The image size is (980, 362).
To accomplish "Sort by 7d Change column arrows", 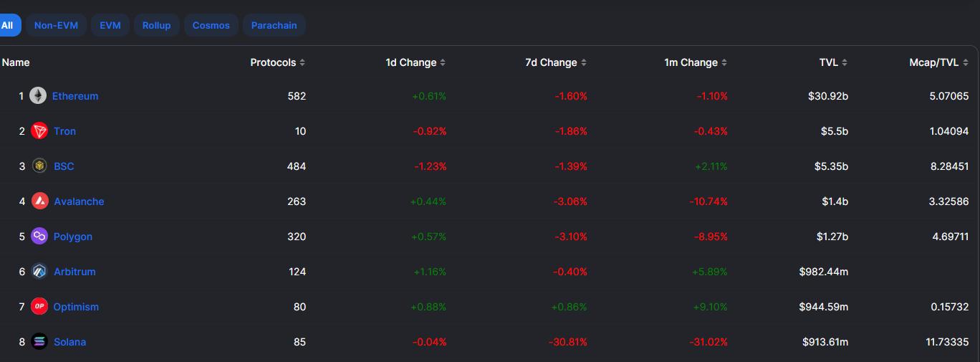I will click(584, 63).
